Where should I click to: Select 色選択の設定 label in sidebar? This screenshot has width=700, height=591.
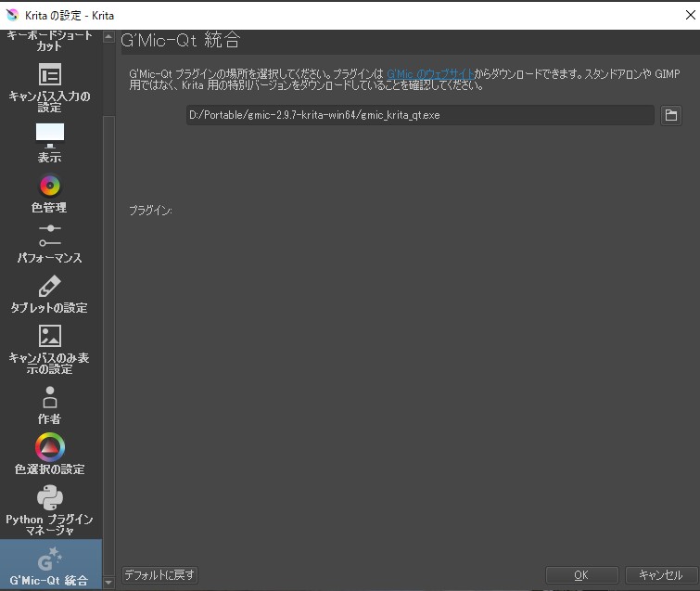50,469
